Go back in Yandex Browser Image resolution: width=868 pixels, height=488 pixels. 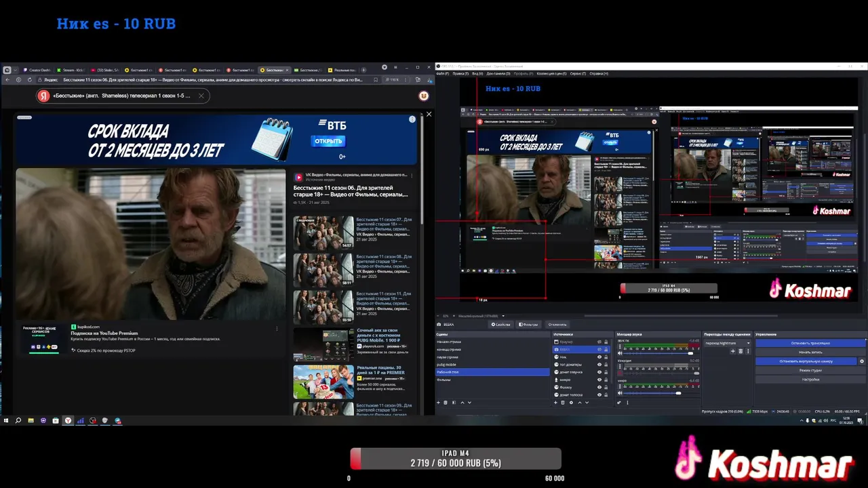coord(7,79)
